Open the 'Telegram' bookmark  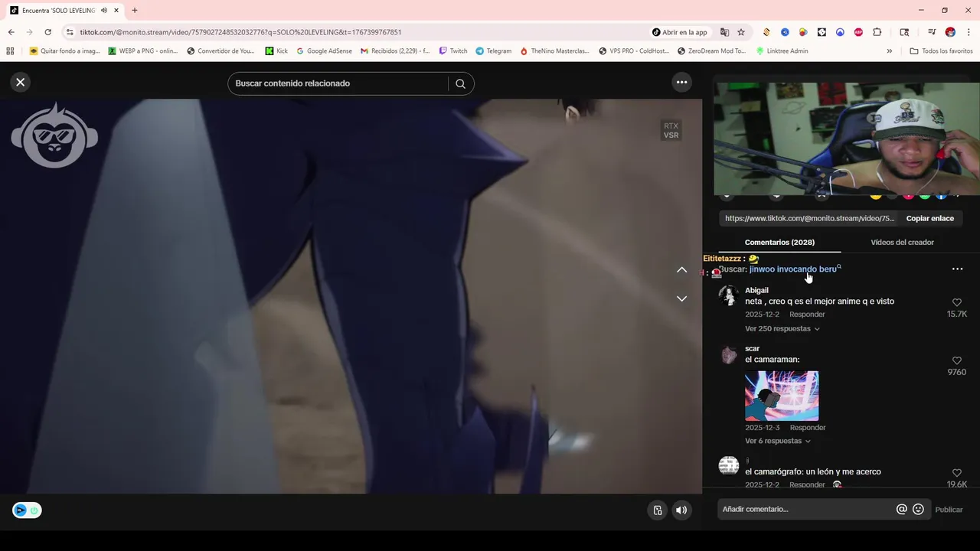click(493, 51)
